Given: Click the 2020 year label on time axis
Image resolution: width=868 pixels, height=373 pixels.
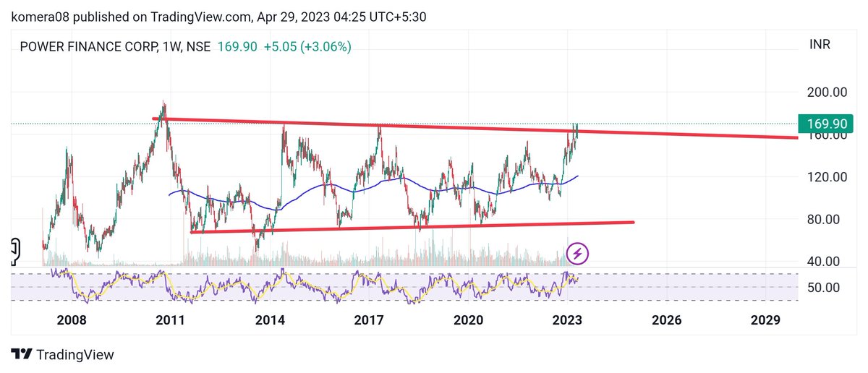Looking at the screenshot, I should click(x=468, y=320).
